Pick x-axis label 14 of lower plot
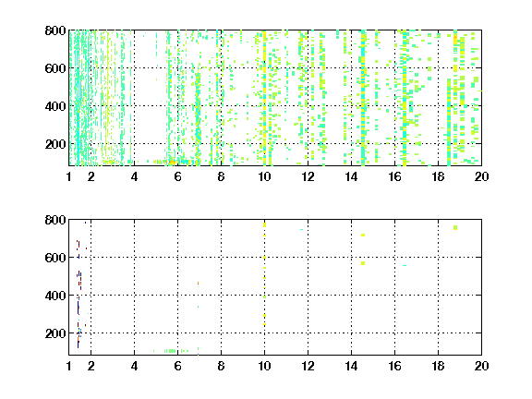The image size is (532, 399). click(351, 366)
